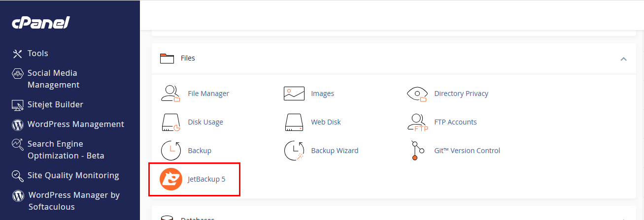Open the Web Disk drive icon
This screenshot has width=644, height=220.
point(294,122)
